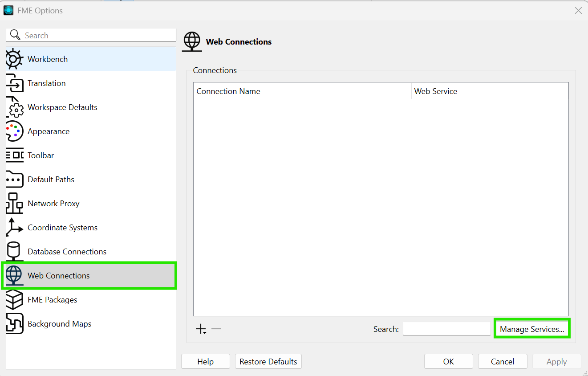
Task: Close the FME Options dialog
Action: click(x=578, y=10)
